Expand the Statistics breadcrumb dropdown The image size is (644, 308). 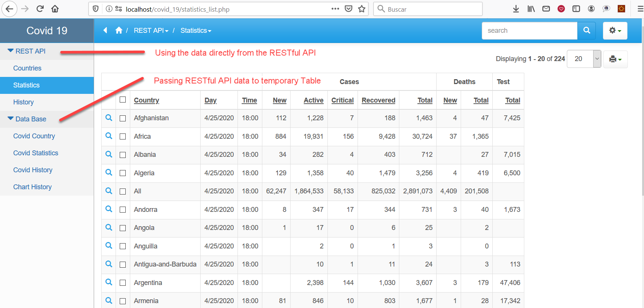click(x=196, y=31)
